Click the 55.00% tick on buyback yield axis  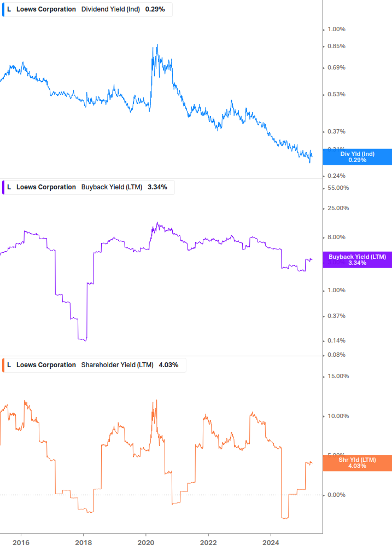[338, 188]
